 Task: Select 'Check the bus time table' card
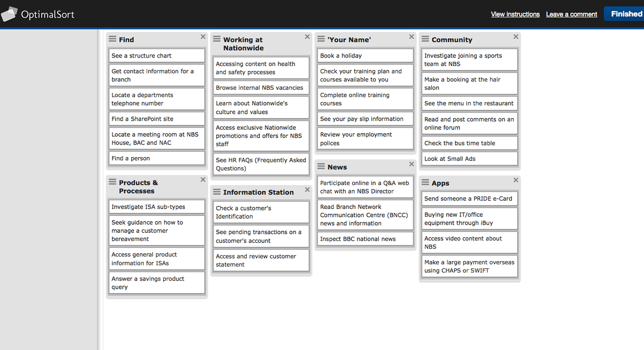470,143
